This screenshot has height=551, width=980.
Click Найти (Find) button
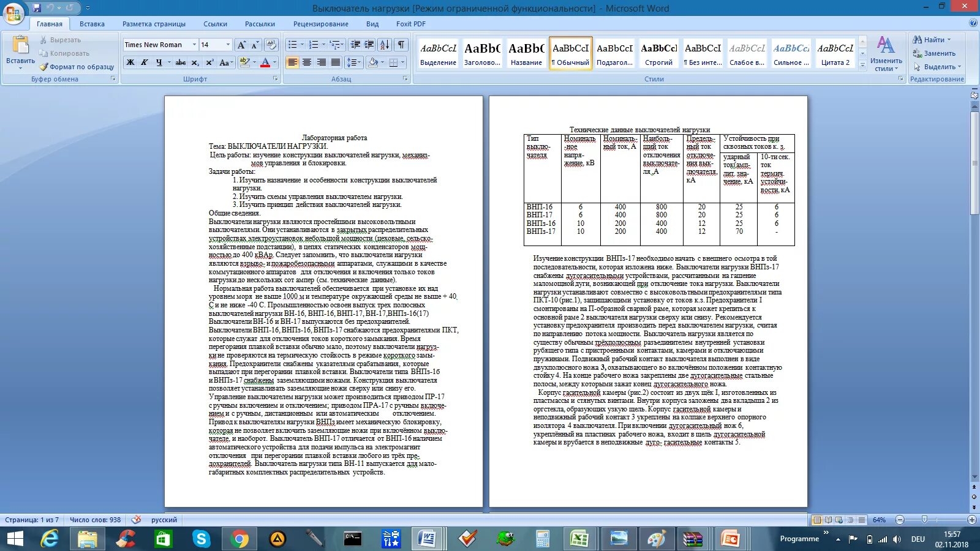point(932,40)
